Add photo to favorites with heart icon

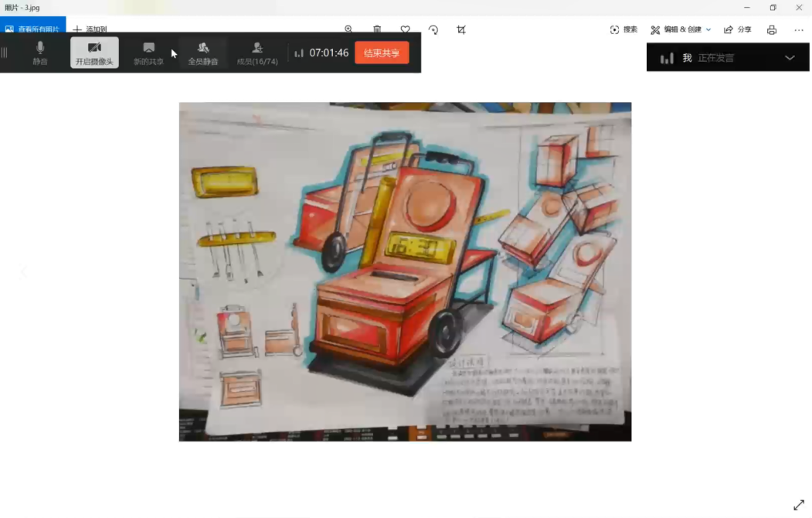click(x=405, y=29)
